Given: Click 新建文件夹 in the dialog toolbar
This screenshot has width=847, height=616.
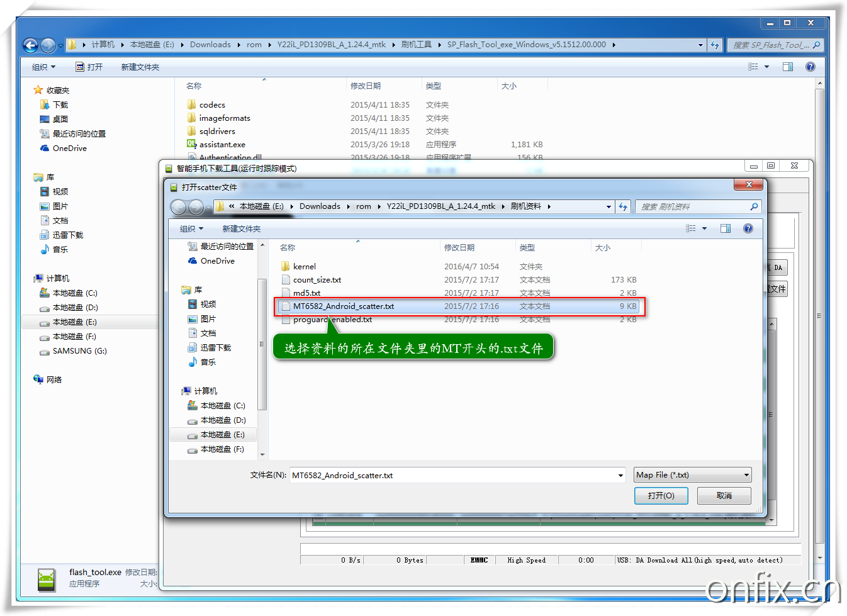Looking at the screenshot, I should pos(241,229).
